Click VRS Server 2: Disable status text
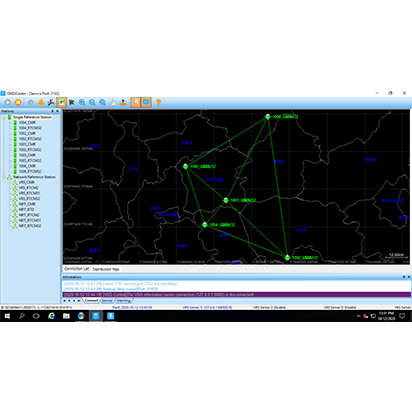The image size is (412, 412). [269, 307]
